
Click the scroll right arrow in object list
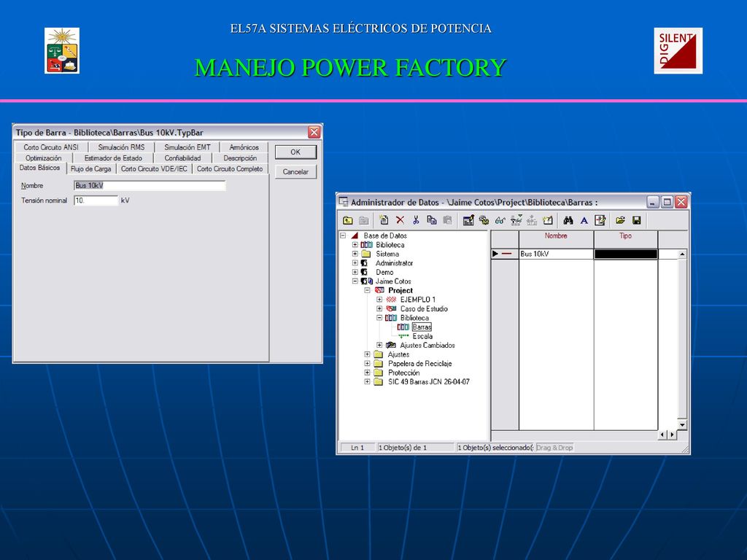click(x=673, y=435)
